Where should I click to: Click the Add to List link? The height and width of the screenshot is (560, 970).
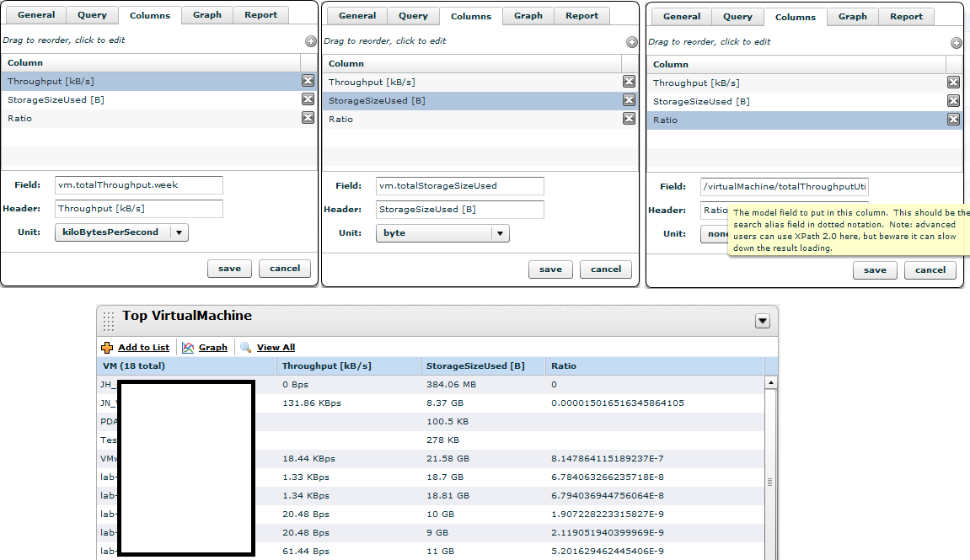click(143, 348)
